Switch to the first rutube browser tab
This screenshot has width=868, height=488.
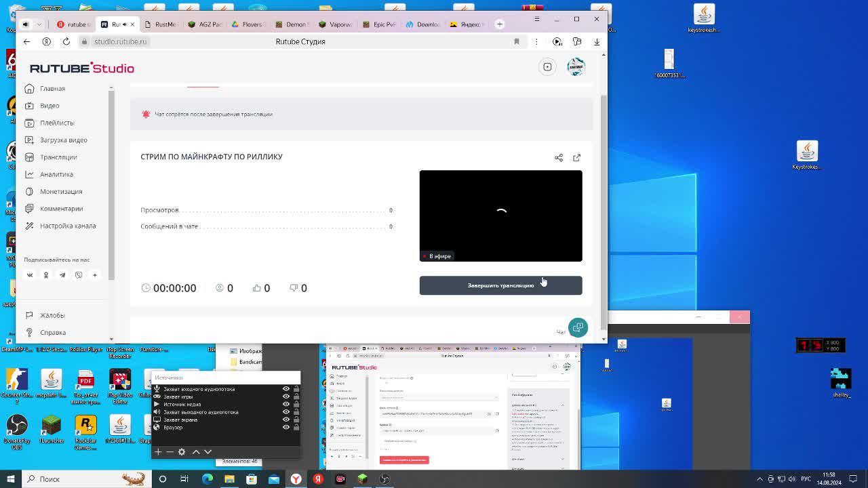(x=73, y=24)
